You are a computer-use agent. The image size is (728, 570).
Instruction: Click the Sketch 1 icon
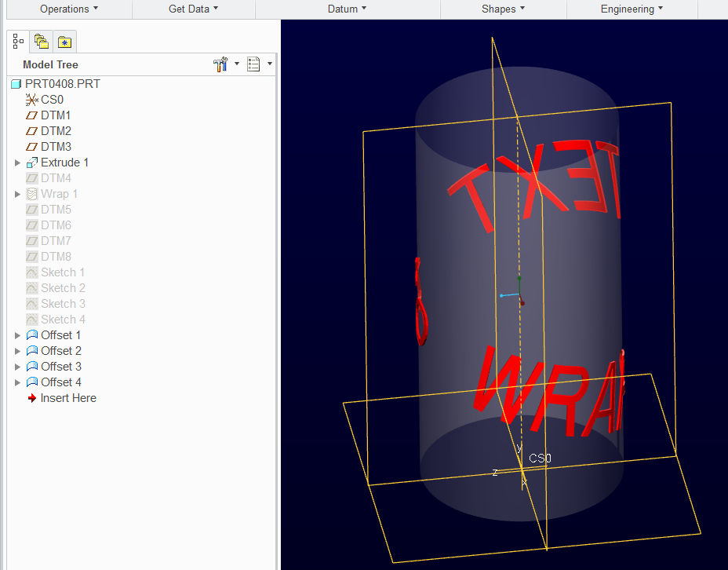point(32,272)
